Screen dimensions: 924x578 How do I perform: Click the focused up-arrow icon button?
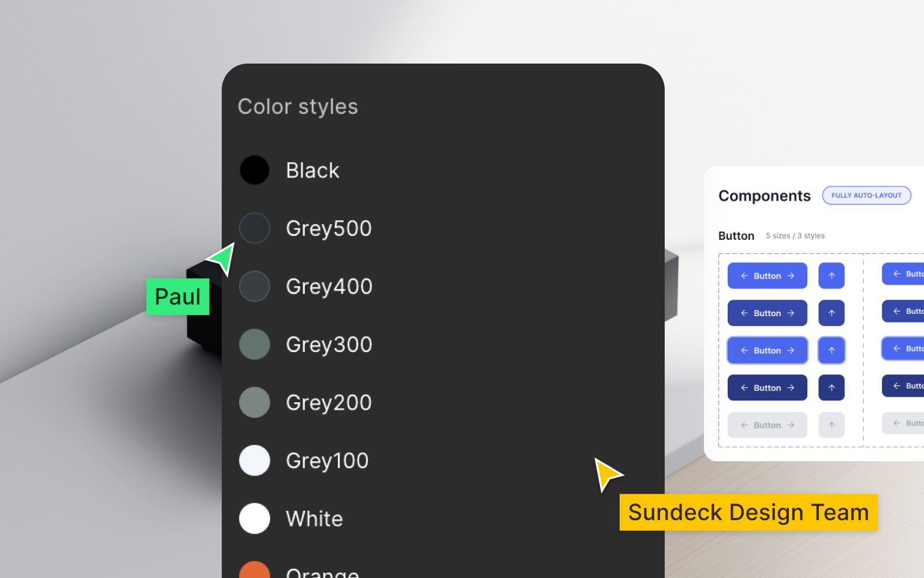click(x=832, y=350)
